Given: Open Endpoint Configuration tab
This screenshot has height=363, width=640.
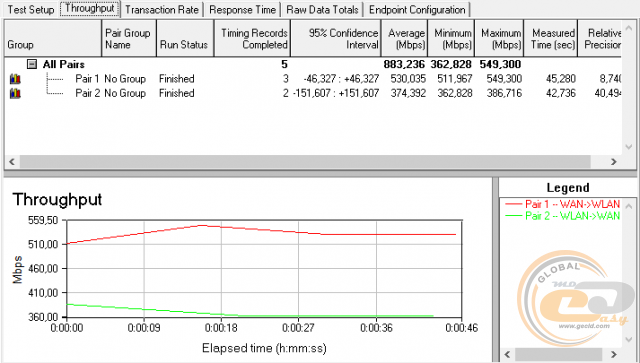Looking at the screenshot, I should pos(417,9).
